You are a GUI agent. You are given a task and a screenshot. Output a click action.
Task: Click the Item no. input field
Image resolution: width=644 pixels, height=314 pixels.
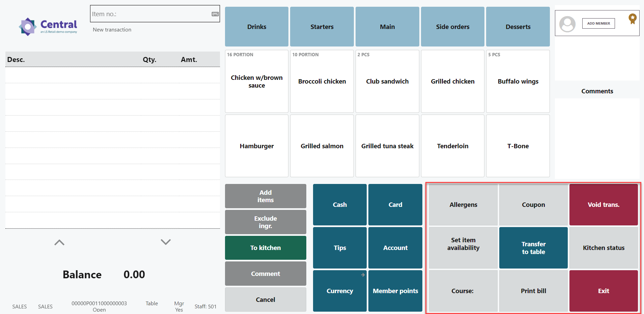(150, 14)
